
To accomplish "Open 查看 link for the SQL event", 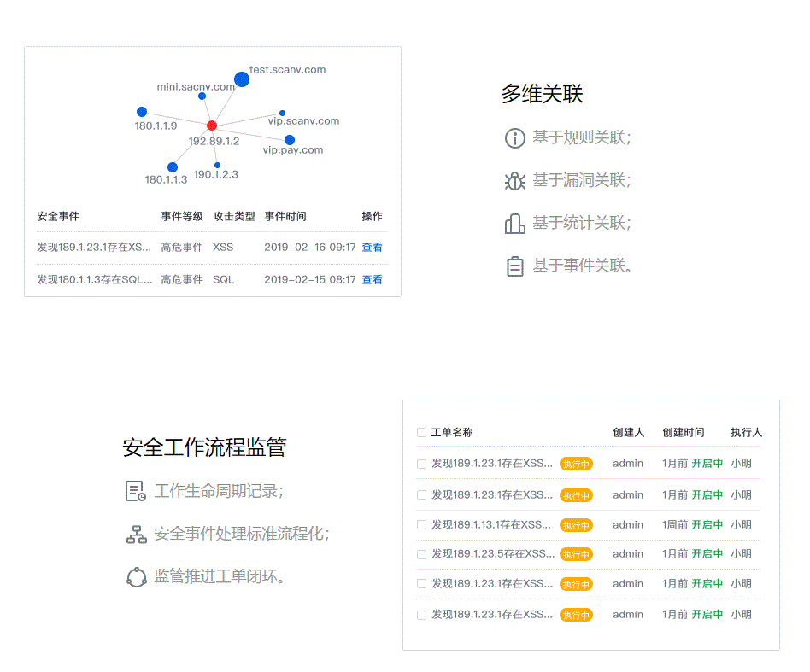I will pyautogui.click(x=372, y=280).
